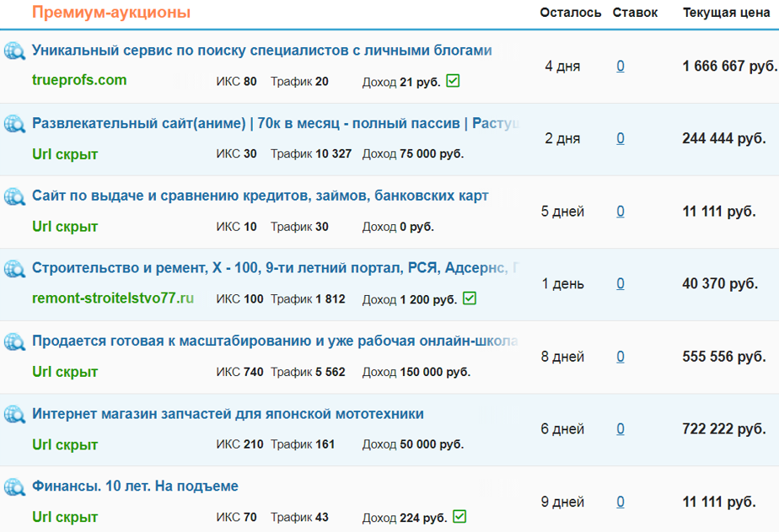Open 'Строительство и ремонт, X - 100' auction
This screenshot has height=532, width=779.
click(276, 268)
